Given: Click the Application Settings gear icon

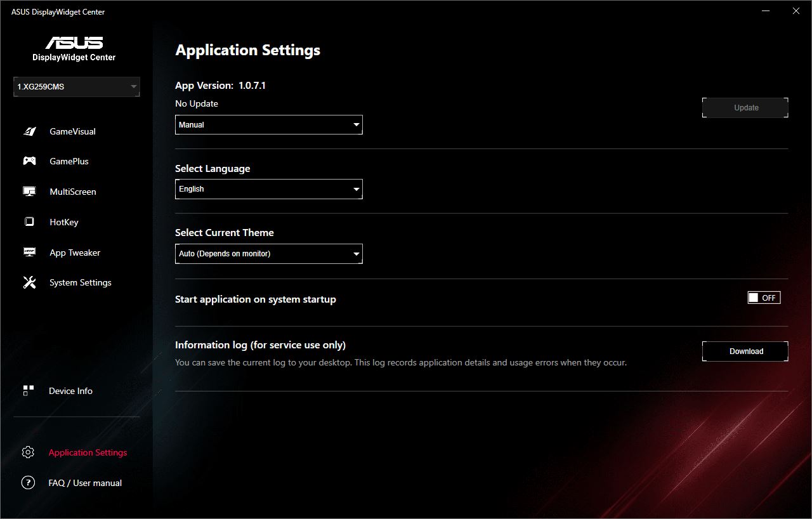Looking at the screenshot, I should (x=28, y=452).
